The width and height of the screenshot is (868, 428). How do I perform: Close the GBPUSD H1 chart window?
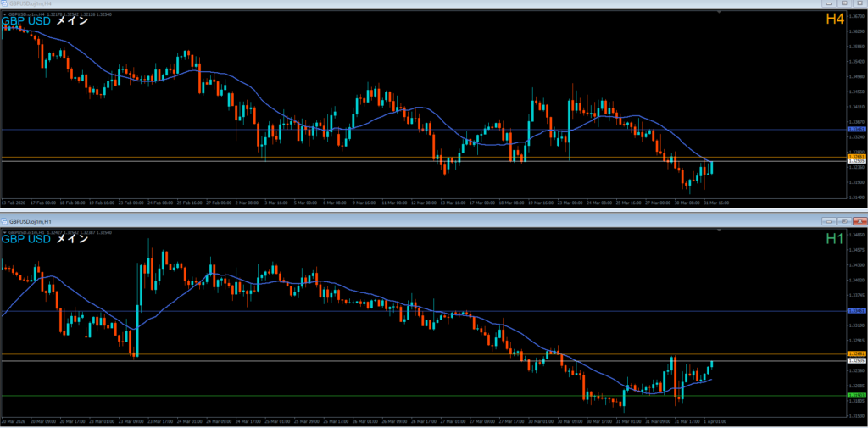click(x=859, y=220)
